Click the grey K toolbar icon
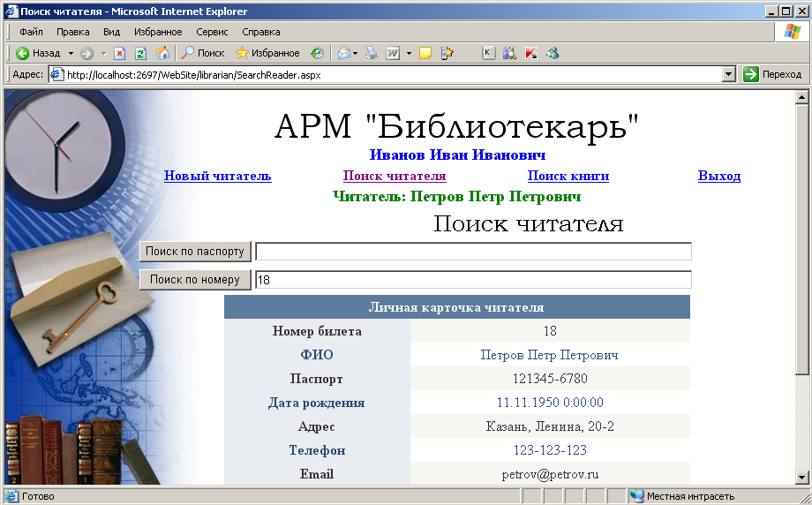 (x=488, y=53)
